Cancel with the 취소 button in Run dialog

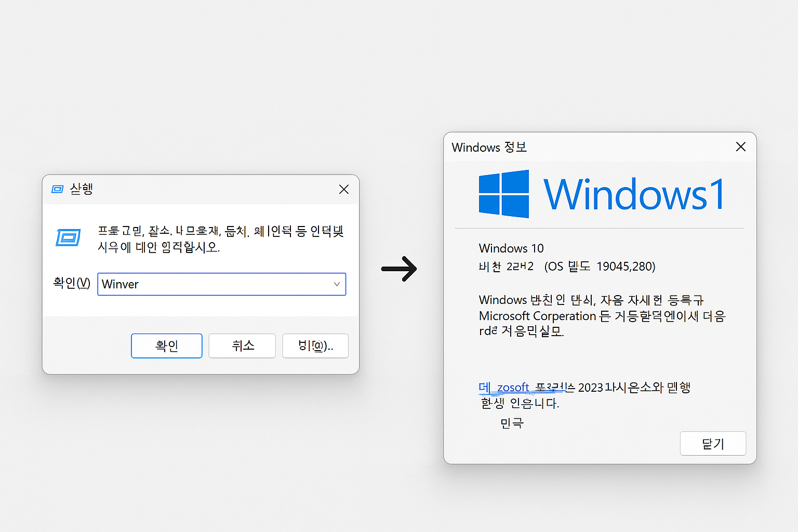click(242, 346)
